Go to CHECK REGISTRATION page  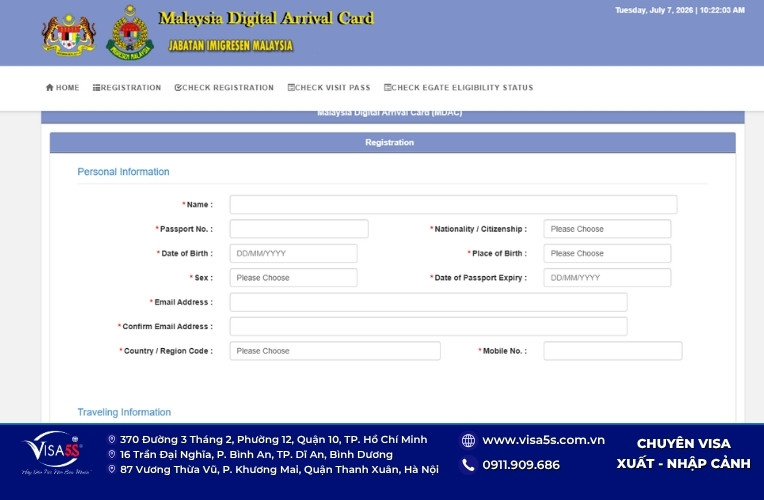tap(224, 88)
